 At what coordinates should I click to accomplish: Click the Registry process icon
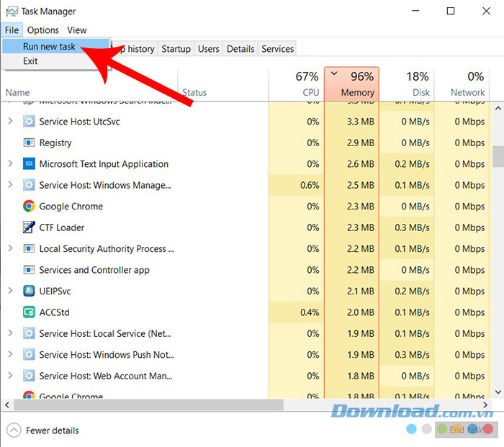(30, 143)
